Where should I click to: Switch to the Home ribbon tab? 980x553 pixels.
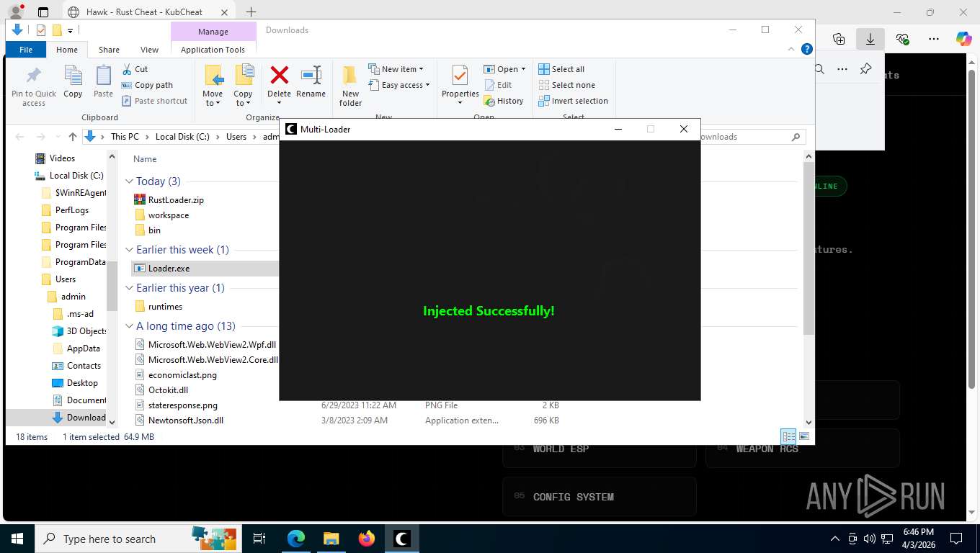point(67,50)
